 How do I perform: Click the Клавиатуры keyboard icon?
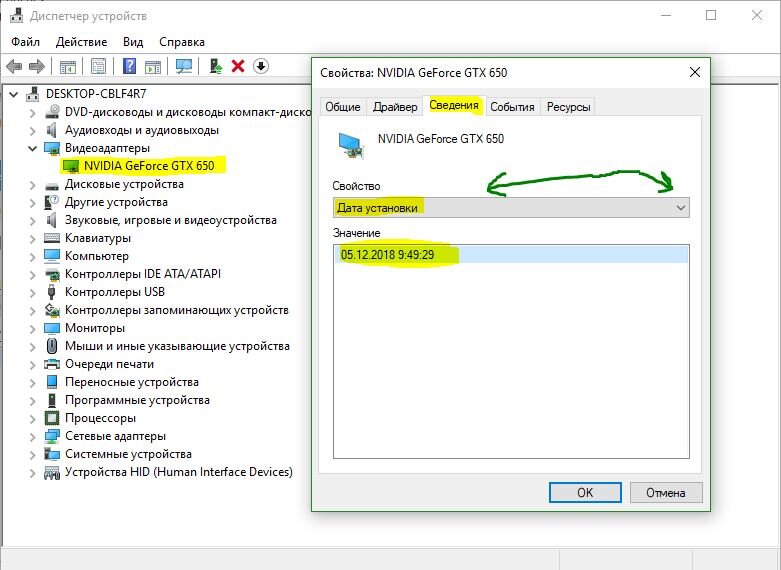tap(52, 238)
